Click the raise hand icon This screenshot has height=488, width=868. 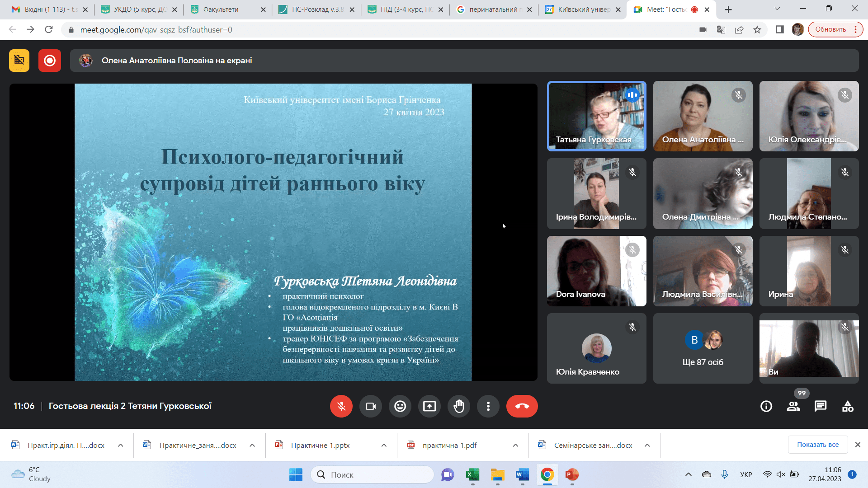click(459, 406)
